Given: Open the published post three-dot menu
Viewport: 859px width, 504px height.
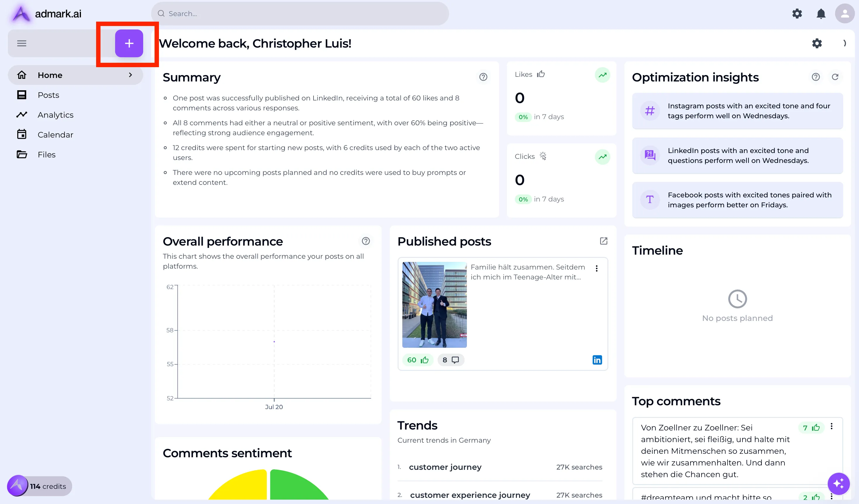Looking at the screenshot, I should tap(597, 269).
